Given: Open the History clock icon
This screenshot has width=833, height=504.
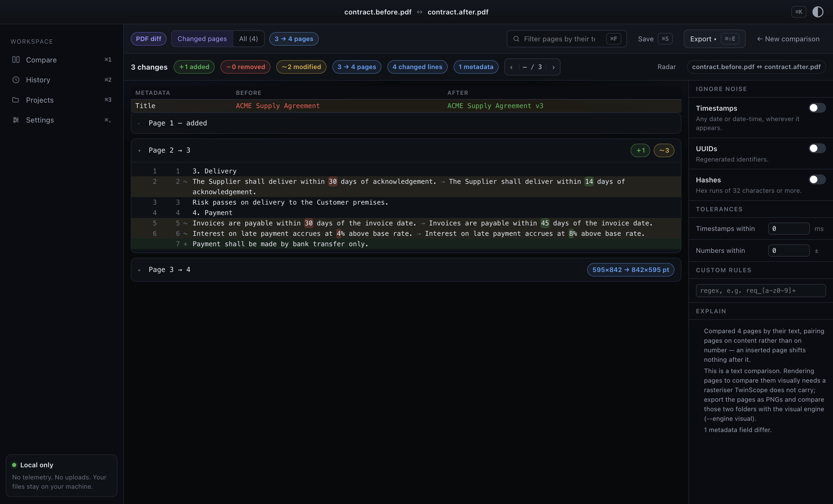Looking at the screenshot, I should (x=16, y=80).
